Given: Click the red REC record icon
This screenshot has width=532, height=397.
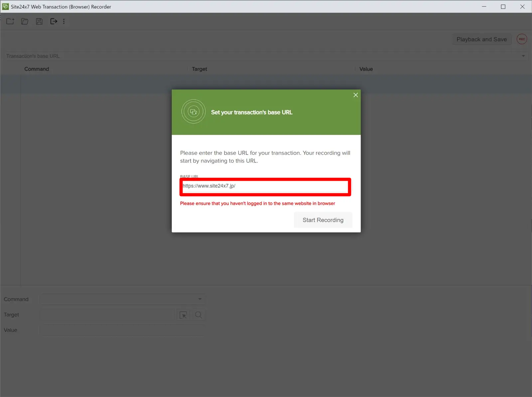Looking at the screenshot, I should pos(522,39).
